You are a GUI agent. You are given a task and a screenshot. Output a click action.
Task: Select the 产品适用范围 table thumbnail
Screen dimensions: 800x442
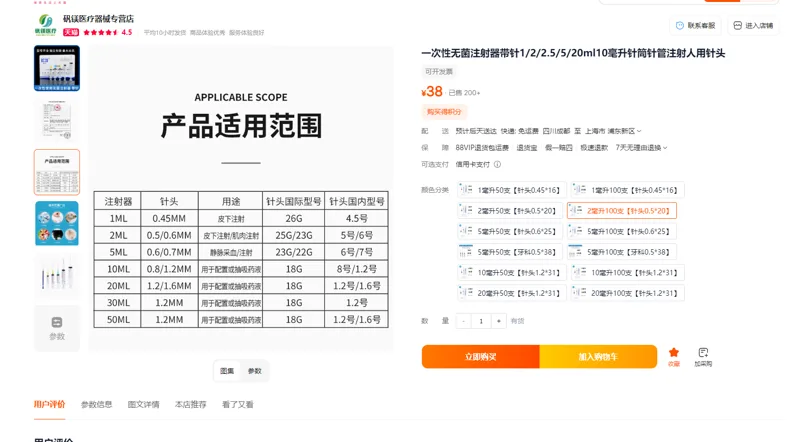pos(57,172)
